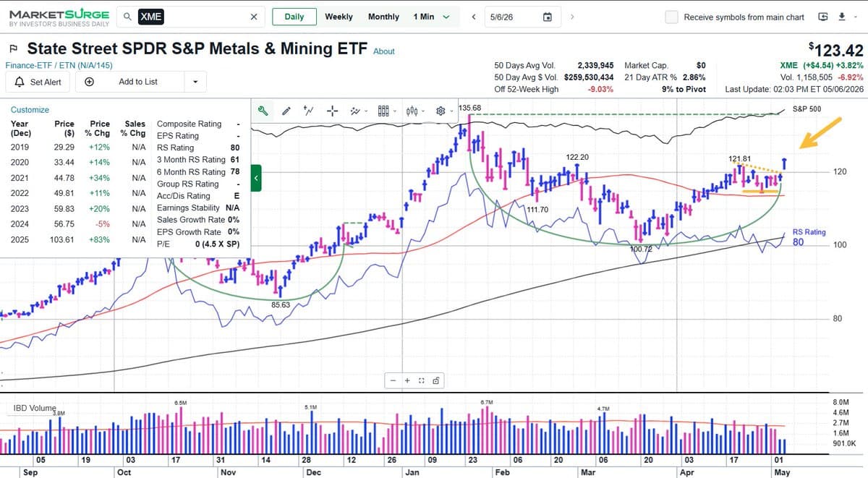Click the 122.20 price label

(577, 157)
